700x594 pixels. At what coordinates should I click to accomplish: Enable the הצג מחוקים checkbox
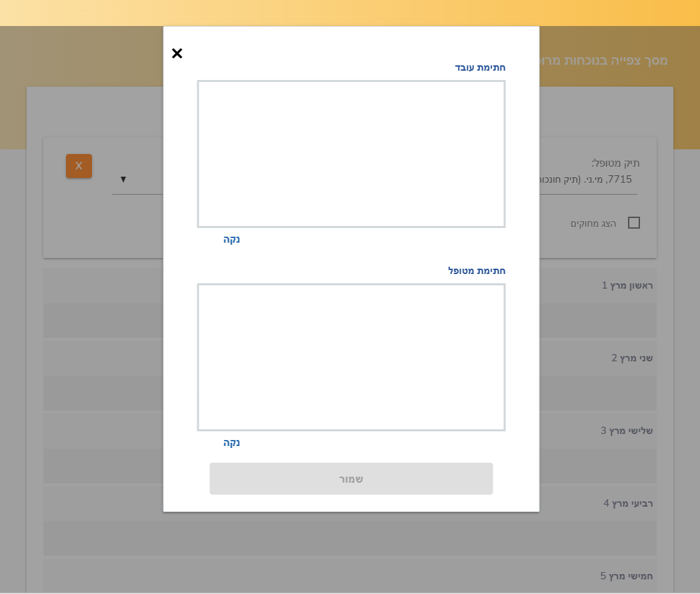(633, 223)
